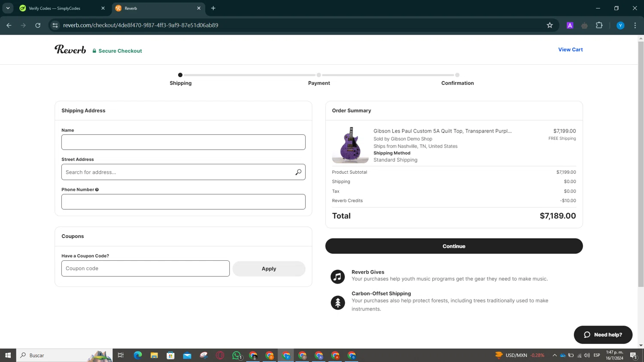The image size is (644, 362).
Task: Open Opera browser from the taskbar
Action: (x=220, y=355)
